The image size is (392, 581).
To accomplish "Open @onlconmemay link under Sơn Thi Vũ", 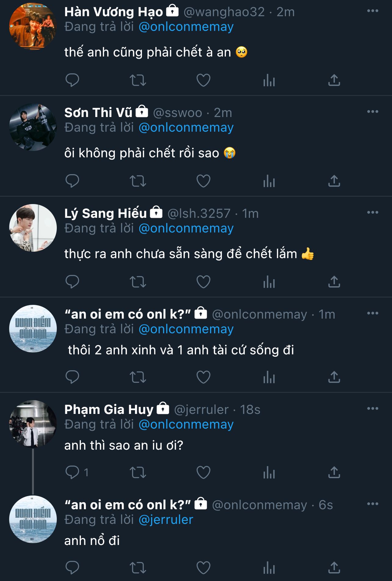I will (x=186, y=127).
